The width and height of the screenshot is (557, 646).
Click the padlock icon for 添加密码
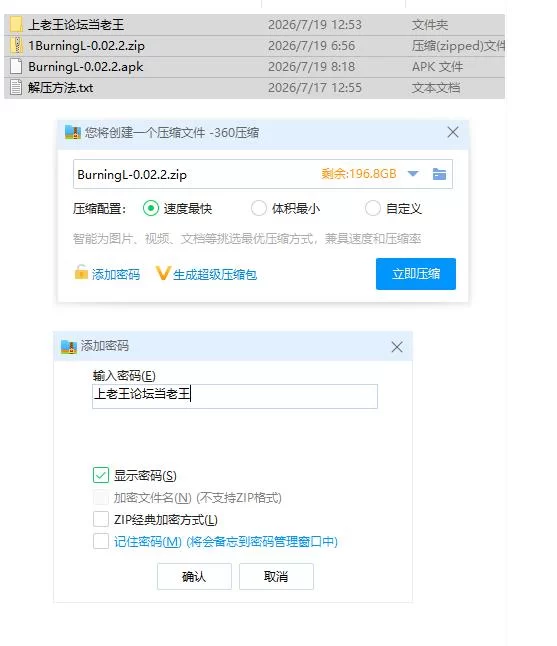81,272
